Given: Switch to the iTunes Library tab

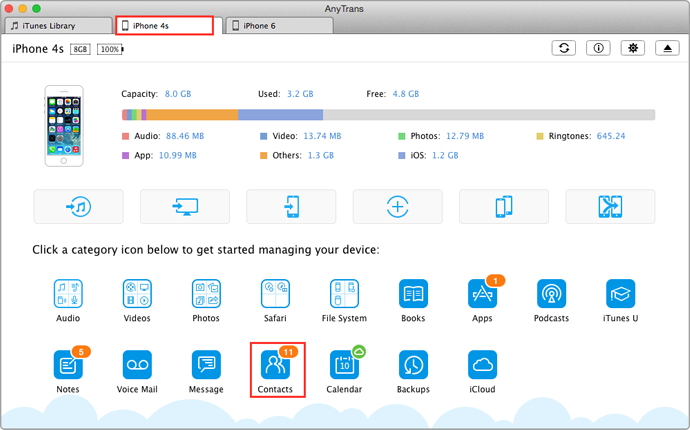Looking at the screenshot, I should [x=59, y=26].
